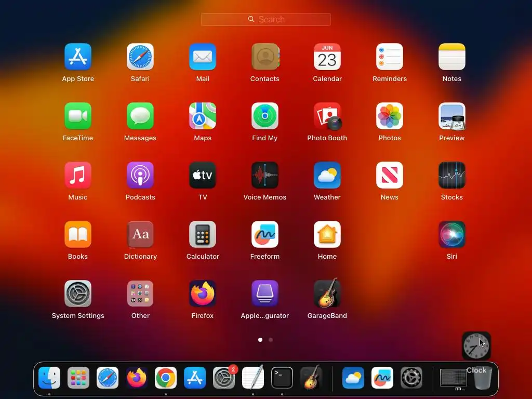Start the FaceTime app
Viewport: 532px width, 399px height.
click(78, 116)
